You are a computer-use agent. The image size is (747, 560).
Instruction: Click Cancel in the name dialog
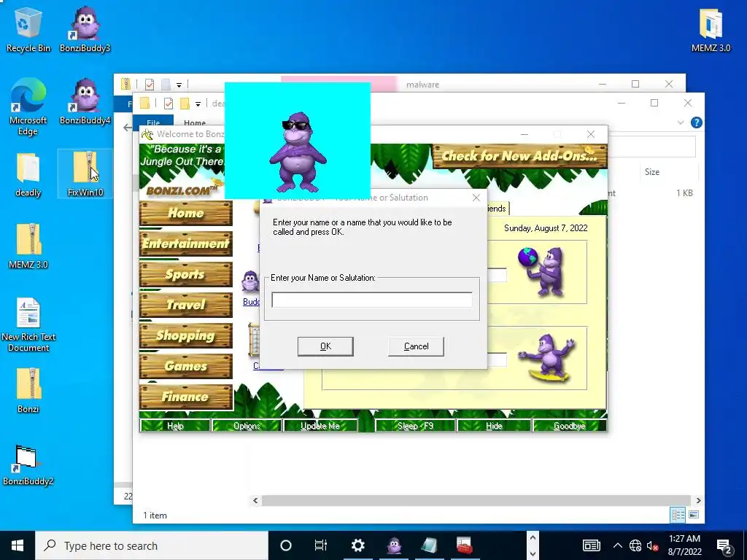(416, 346)
